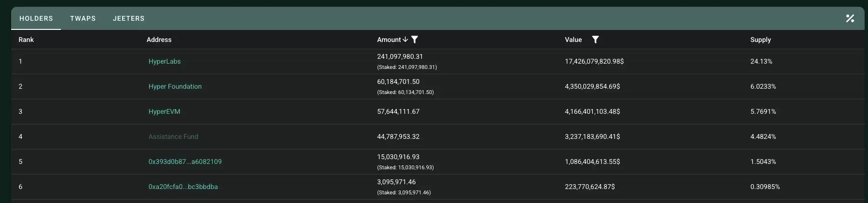Click the Amount column header label

click(x=389, y=40)
